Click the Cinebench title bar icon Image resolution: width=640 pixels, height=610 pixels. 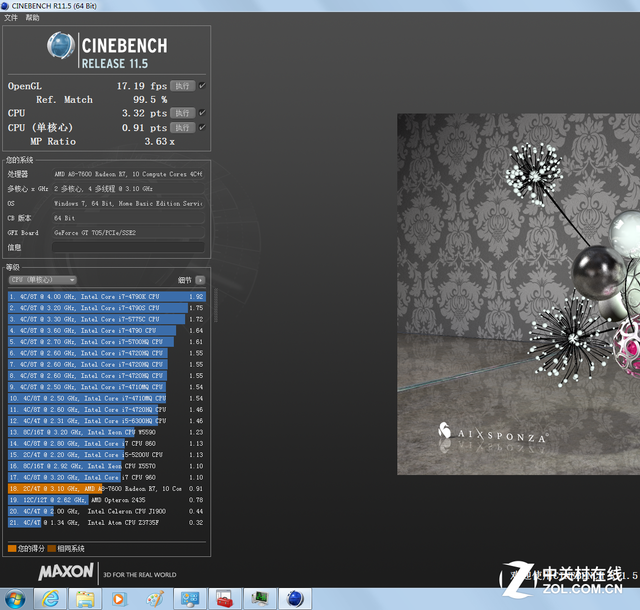[5, 6]
